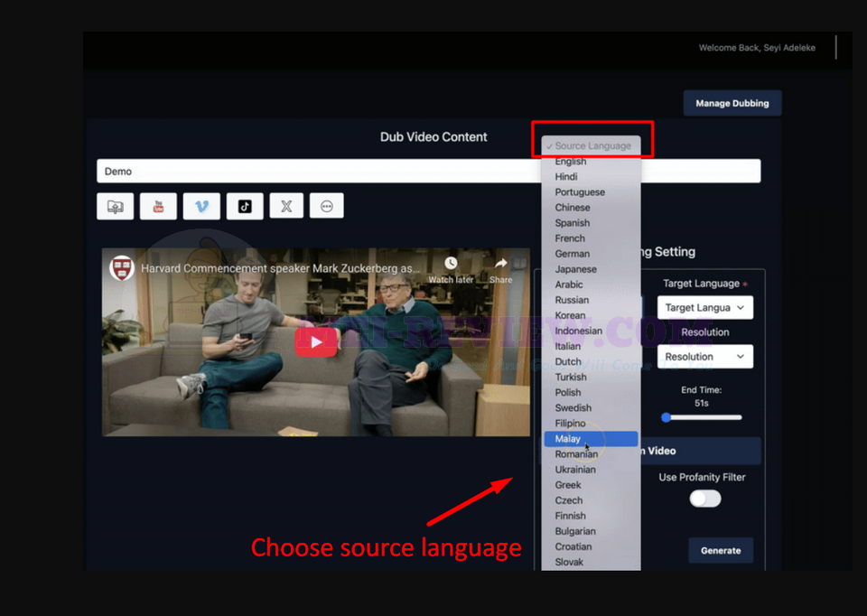Open the Resolution dropdown
Viewport: 867px width, 616px height.
click(705, 356)
